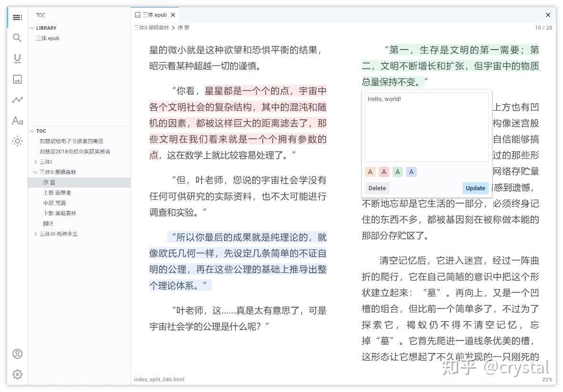The width and height of the screenshot is (563, 392).
Task: Click the page counter 10 / 28
Action: click(x=543, y=28)
